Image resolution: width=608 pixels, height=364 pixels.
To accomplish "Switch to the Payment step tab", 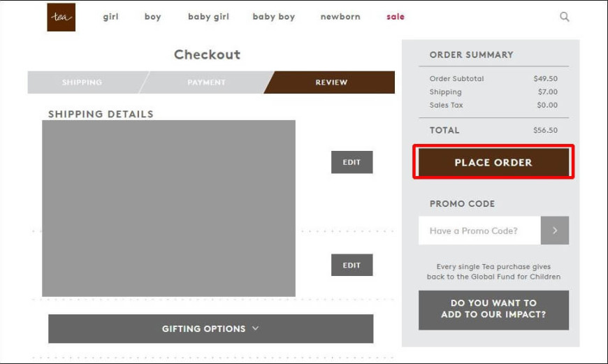I will click(206, 82).
